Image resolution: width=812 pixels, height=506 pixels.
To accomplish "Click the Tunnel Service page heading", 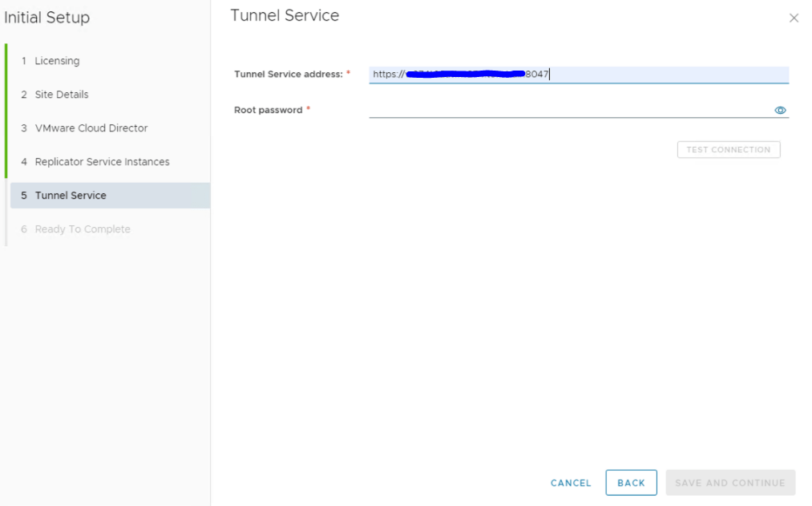I will point(285,15).
